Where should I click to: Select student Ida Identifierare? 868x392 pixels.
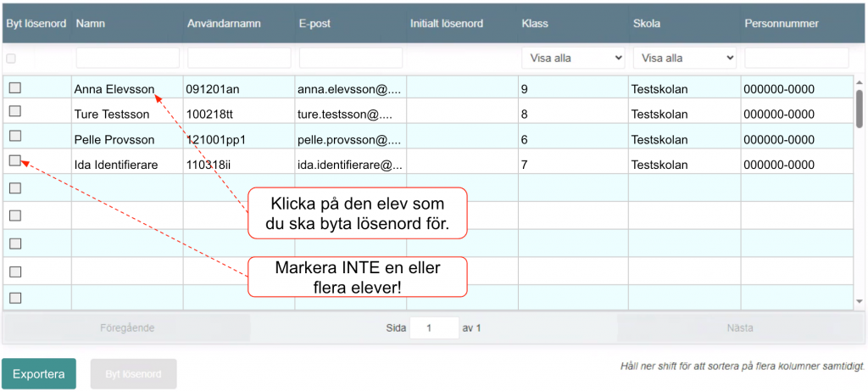point(116,165)
